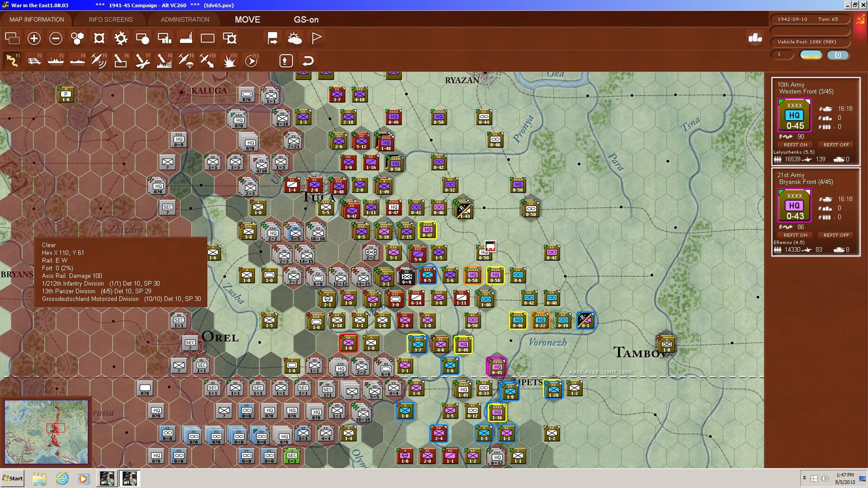Toggle the blue 0 indicator switch
Screen dimensions: 868x488
click(838, 55)
